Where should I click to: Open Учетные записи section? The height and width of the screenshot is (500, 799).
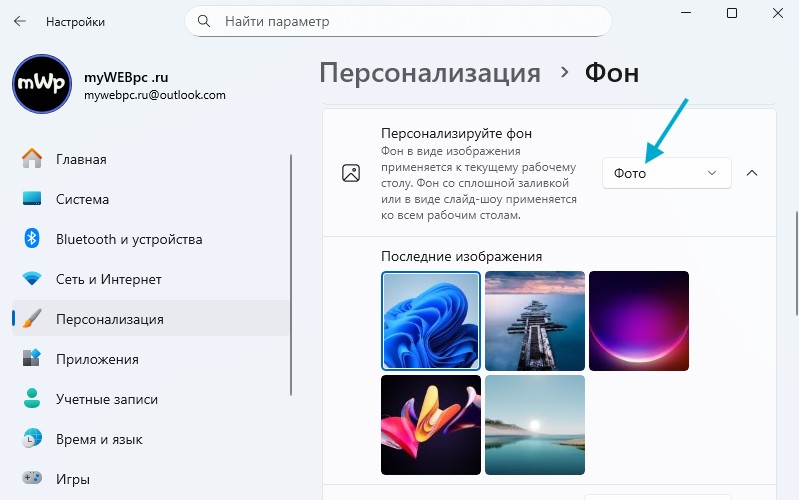(151, 399)
